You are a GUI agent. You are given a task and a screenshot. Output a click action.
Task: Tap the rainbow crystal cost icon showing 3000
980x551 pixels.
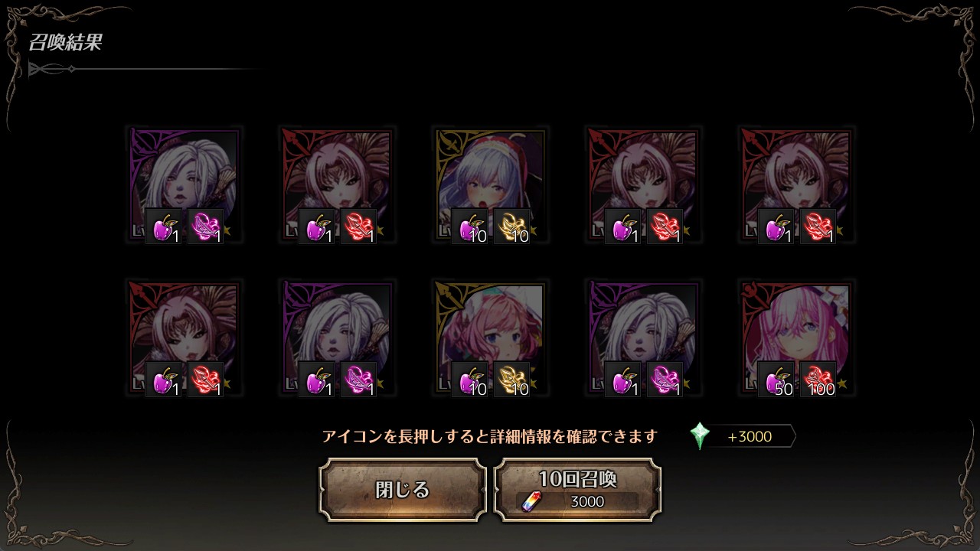[531, 502]
